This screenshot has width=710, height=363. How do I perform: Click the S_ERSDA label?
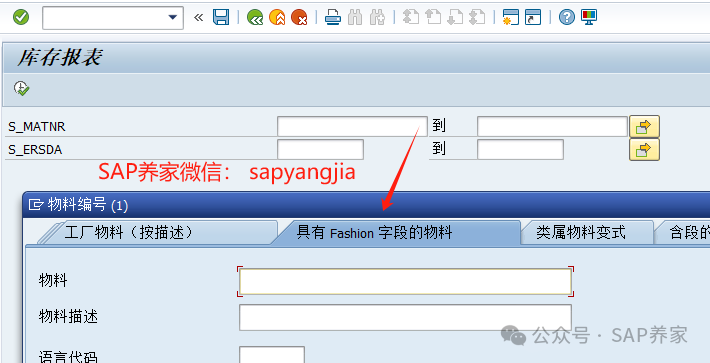(x=35, y=150)
